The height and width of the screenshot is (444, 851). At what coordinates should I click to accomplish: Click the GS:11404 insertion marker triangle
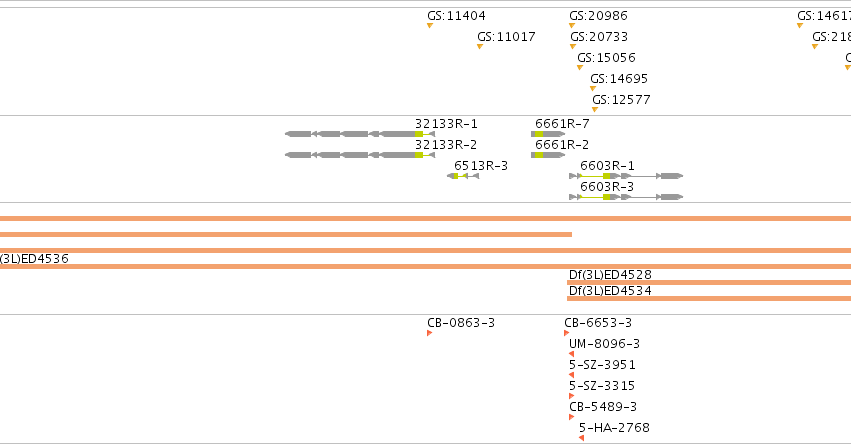point(430,26)
